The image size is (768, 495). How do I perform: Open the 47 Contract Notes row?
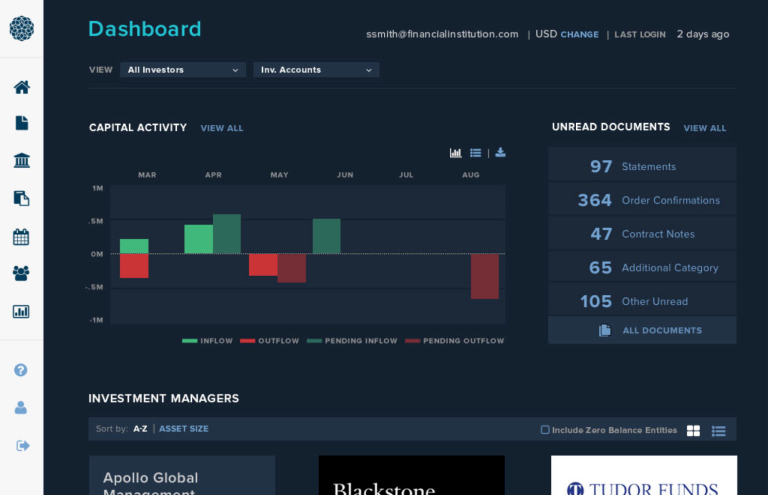point(642,234)
